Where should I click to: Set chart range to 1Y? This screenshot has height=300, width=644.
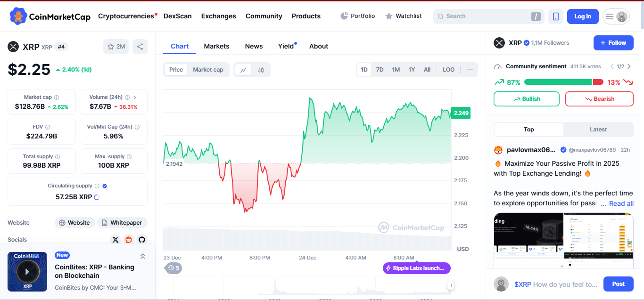(x=412, y=70)
